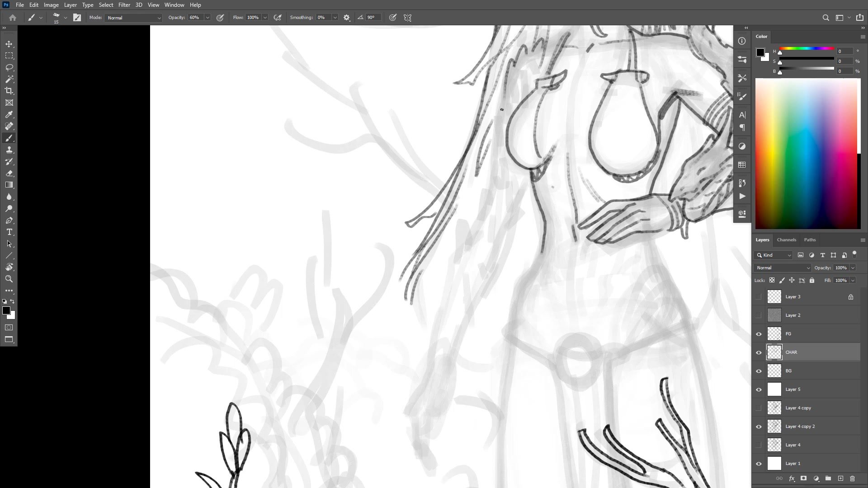This screenshot has height=488, width=868.
Task: Select the Horizontal Type tool
Action: coord(9,232)
